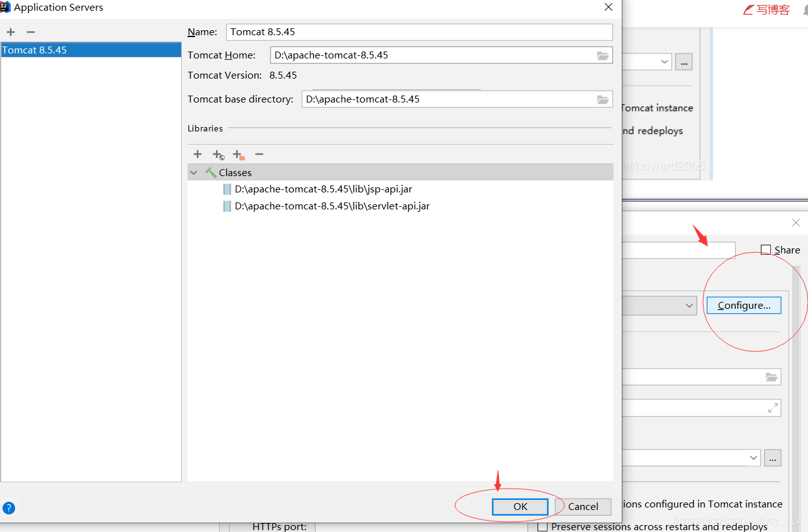
Task: Browse folder for Tomcat base directory
Action: 603,99
